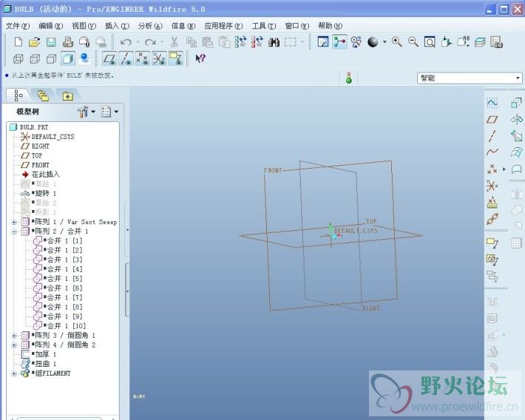The image size is (525, 420).
Task: Toggle datum axes display
Action: (126, 58)
